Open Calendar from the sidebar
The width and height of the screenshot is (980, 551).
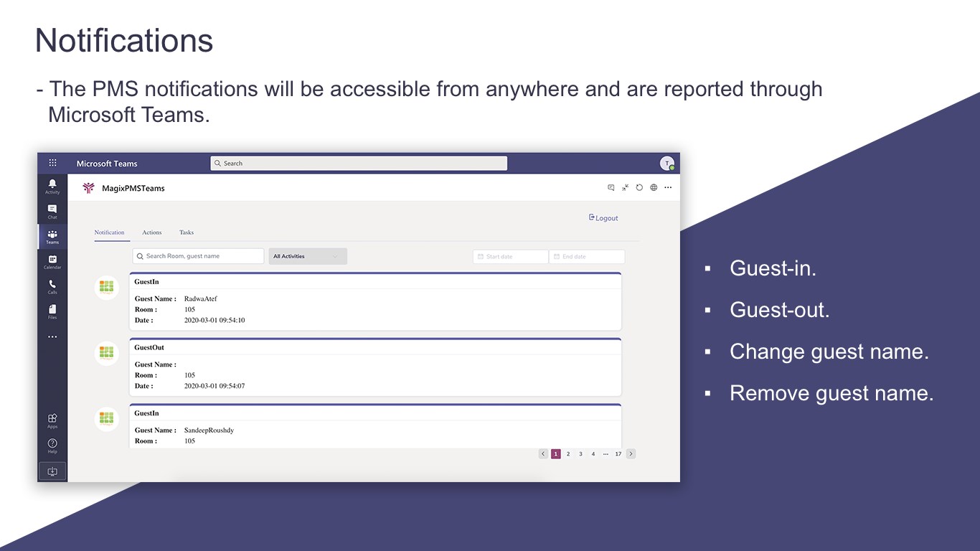click(x=52, y=262)
